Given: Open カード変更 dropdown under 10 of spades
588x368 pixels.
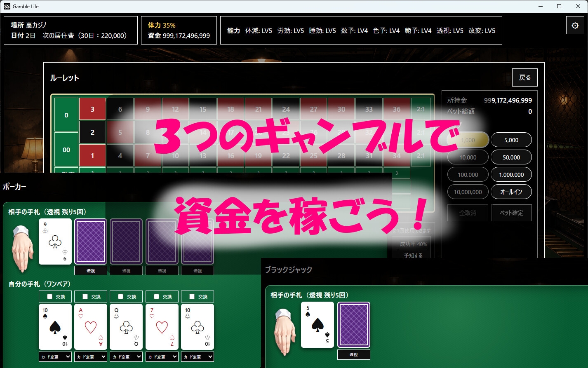Looking at the screenshot, I should tap(55, 357).
